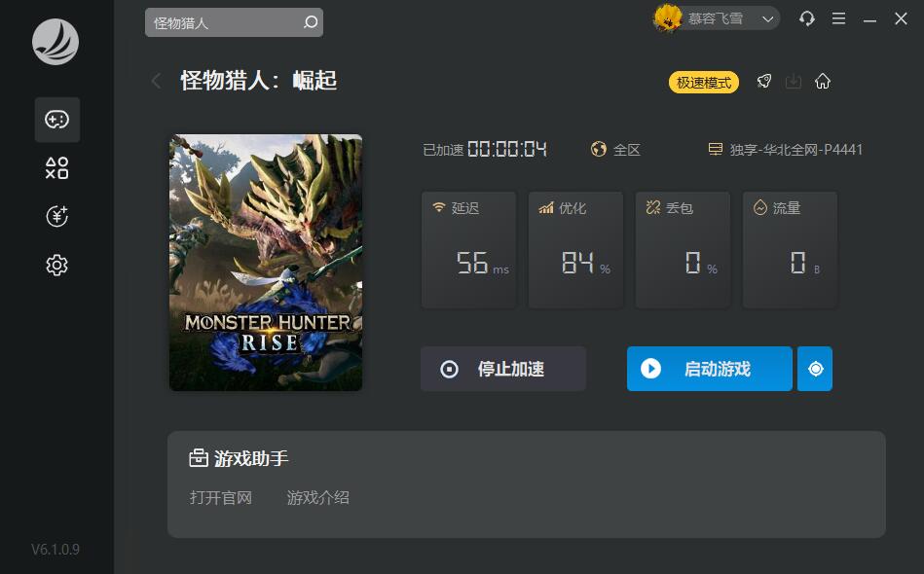Click the rocket boost icon

tap(764, 82)
